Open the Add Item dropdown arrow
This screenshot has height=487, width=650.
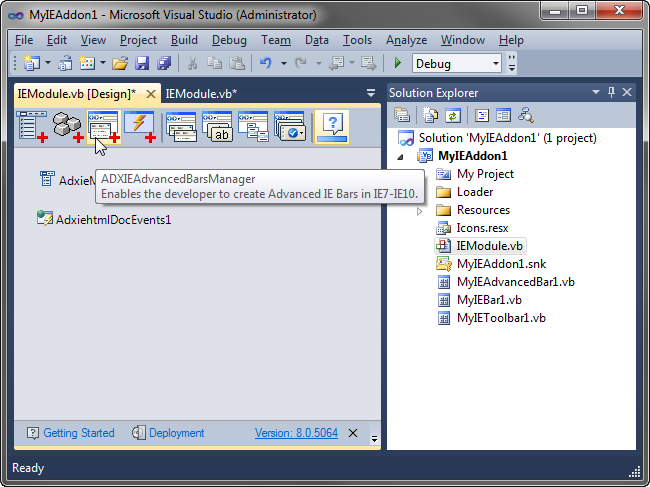pyautogui.click(x=103, y=63)
